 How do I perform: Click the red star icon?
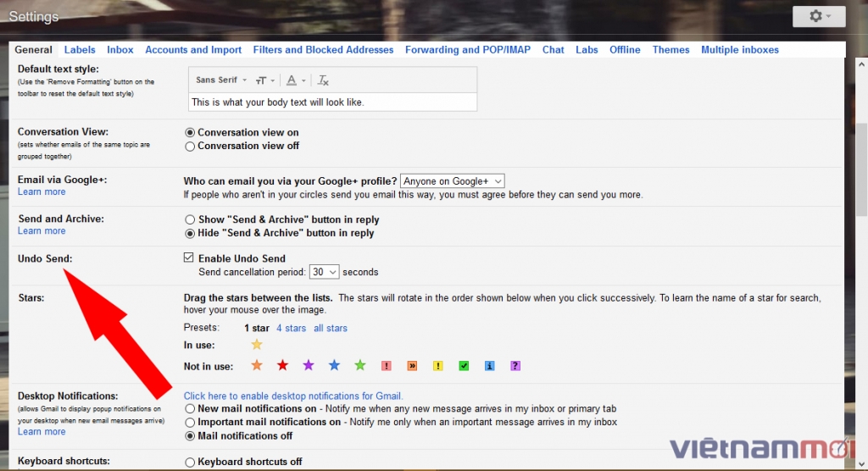tap(282, 365)
